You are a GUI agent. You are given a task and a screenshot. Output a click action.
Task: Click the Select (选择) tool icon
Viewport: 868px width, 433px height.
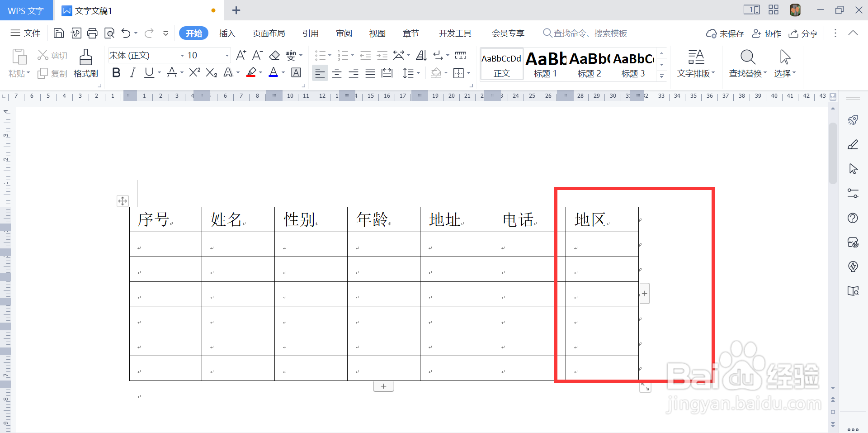tap(785, 63)
